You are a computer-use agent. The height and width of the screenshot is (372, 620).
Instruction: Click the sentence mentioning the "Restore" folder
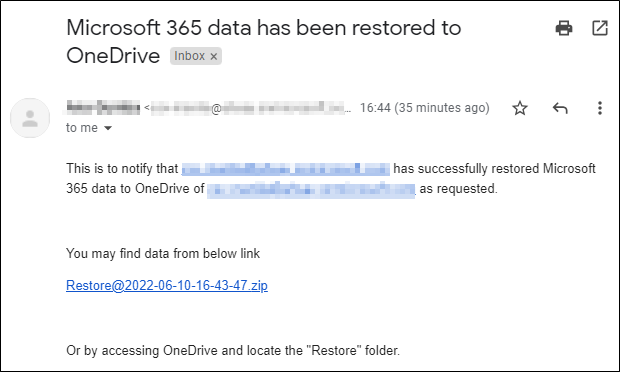pos(233,351)
